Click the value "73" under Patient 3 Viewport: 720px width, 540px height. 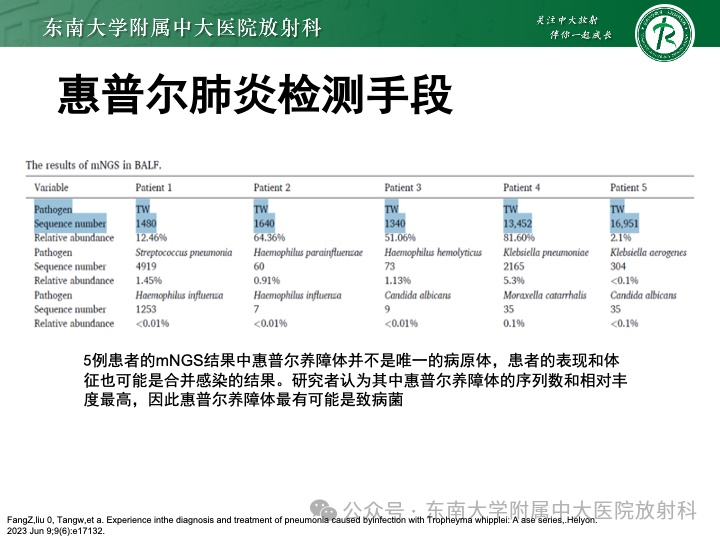pos(390,266)
